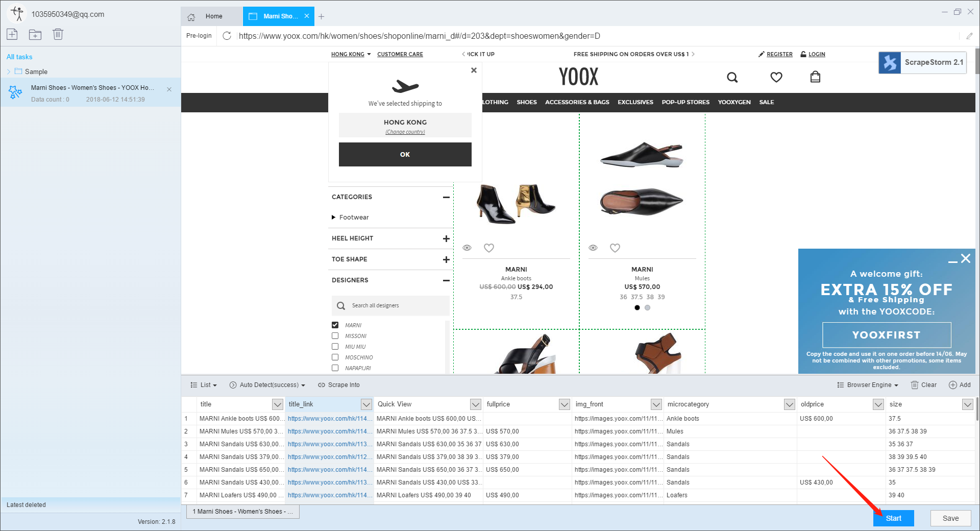The image size is (980, 531).
Task: Check the NAPAPIJRI designer checkbox
Action: tap(335, 368)
